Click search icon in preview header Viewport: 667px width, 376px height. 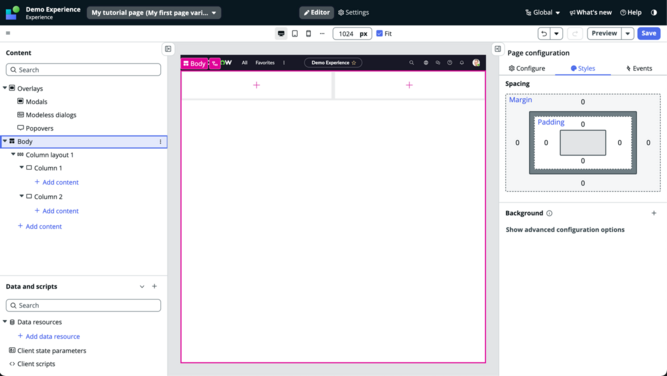[x=411, y=63]
